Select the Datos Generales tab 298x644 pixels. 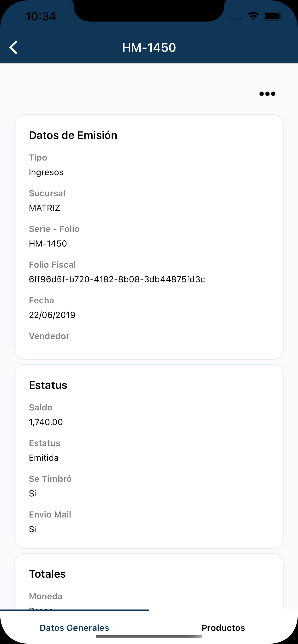(74, 627)
